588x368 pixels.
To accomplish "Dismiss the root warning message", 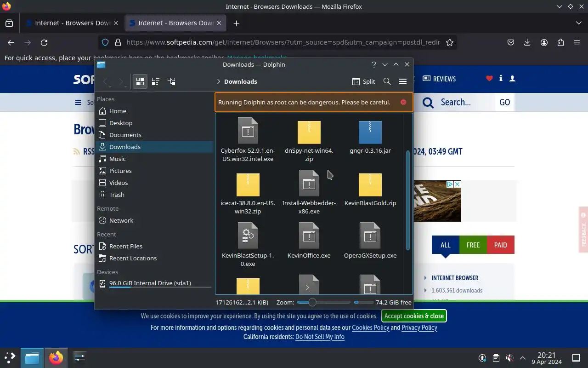I will pyautogui.click(x=403, y=102).
